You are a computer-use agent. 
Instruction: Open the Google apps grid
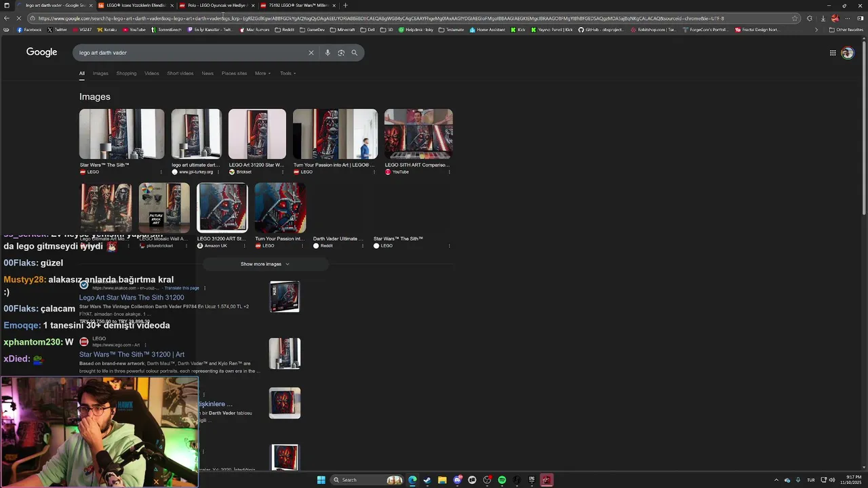pos(833,53)
